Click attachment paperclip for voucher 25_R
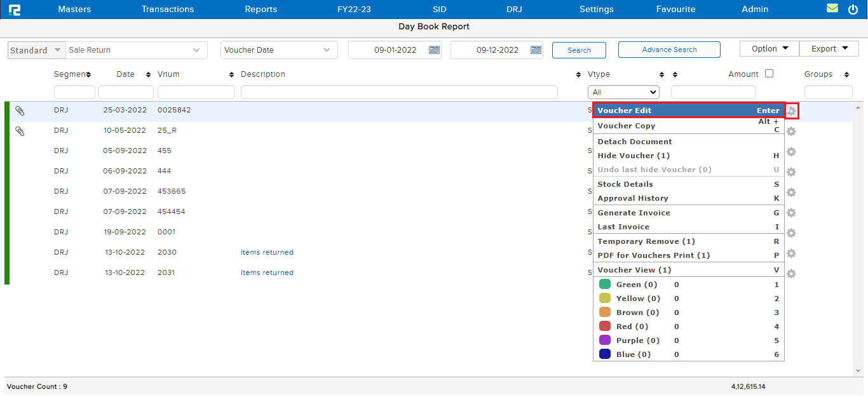The height and width of the screenshot is (397, 868). point(20,131)
